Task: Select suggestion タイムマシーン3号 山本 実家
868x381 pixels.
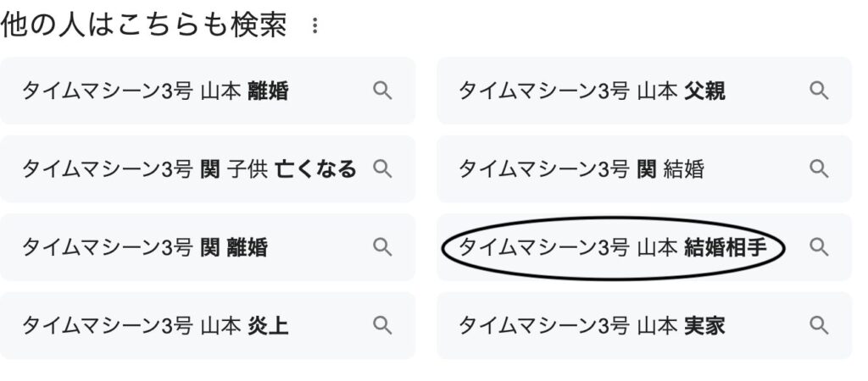Action: pyautogui.click(x=644, y=325)
